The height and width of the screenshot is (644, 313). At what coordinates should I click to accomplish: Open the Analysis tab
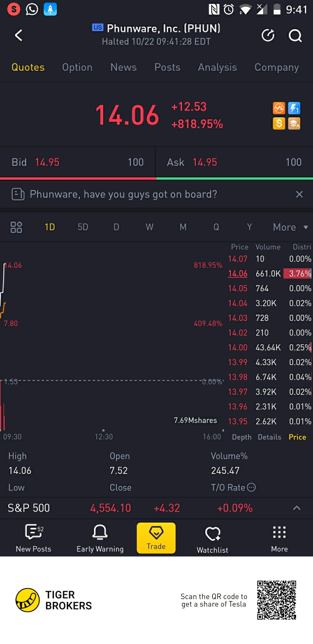[x=217, y=67]
